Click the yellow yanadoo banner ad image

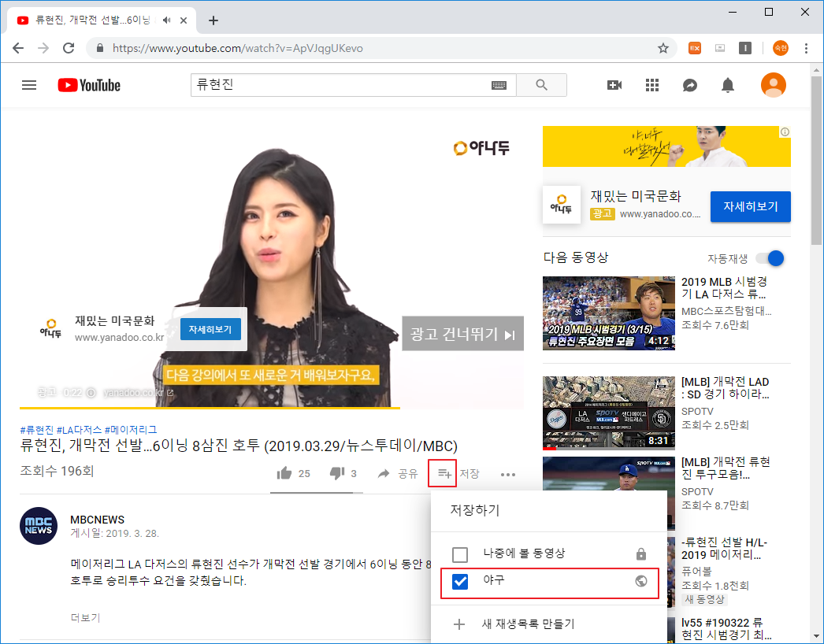coord(666,146)
